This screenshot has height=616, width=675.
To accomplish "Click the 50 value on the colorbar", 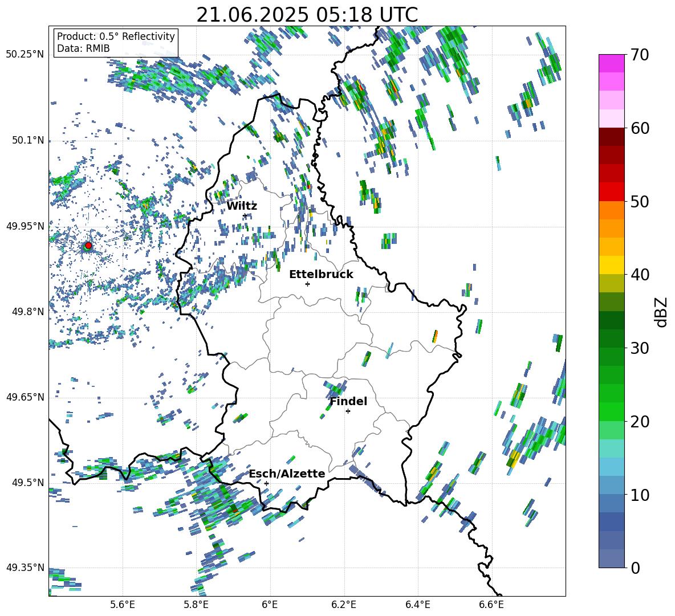I will coord(640,201).
